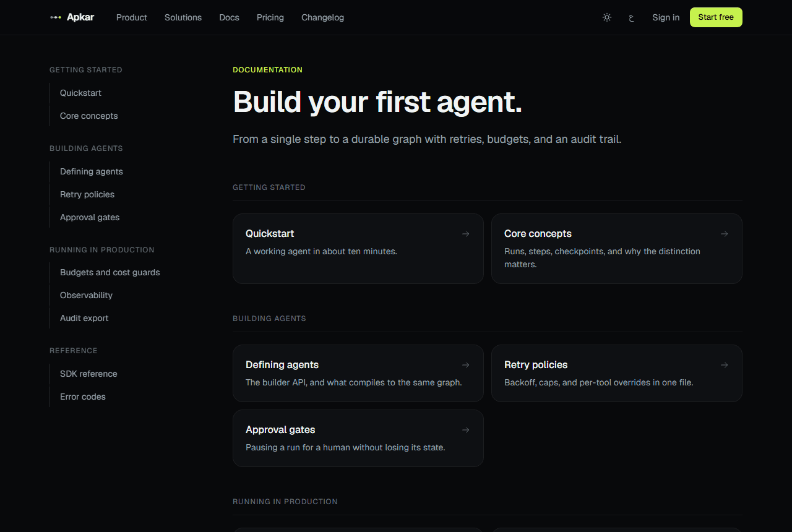792x532 pixels.
Task: Click the text "Runs, steps, checkpoints, and why the distinction matters."
Action: point(602,258)
